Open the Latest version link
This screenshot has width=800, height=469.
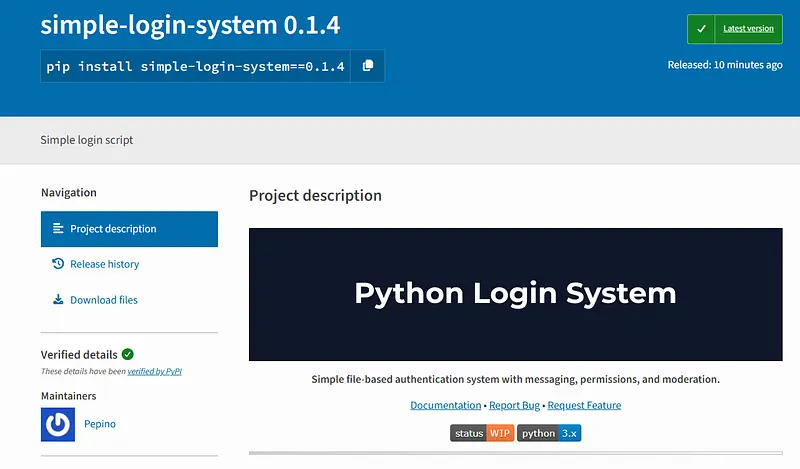click(748, 29)
